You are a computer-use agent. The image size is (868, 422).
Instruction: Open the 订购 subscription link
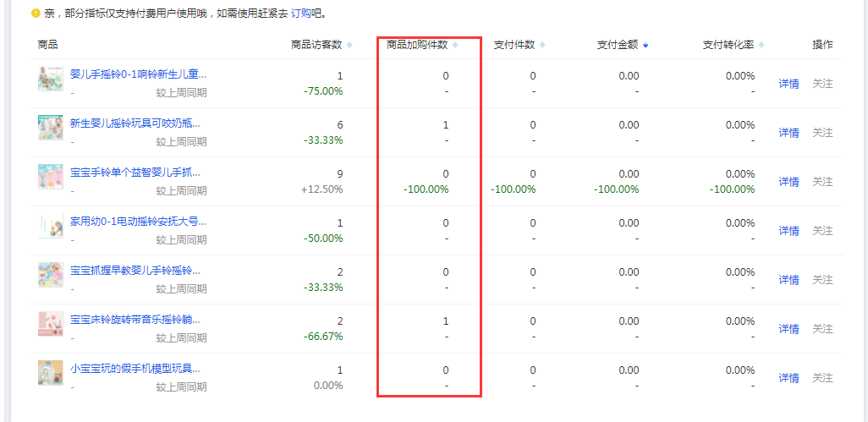(x=301, y=13)
